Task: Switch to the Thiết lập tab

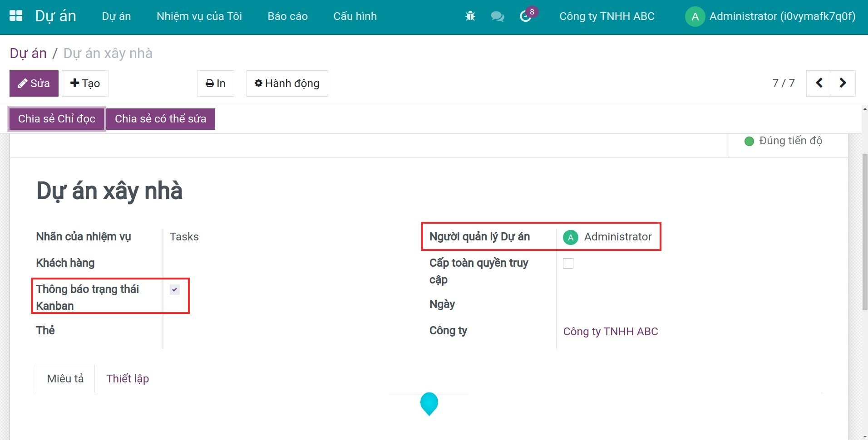Action: pyautogui.click(x=128, y=379)
